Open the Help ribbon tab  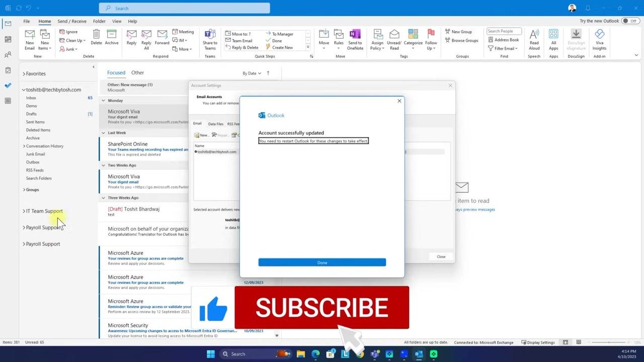[x=132, y=21]
